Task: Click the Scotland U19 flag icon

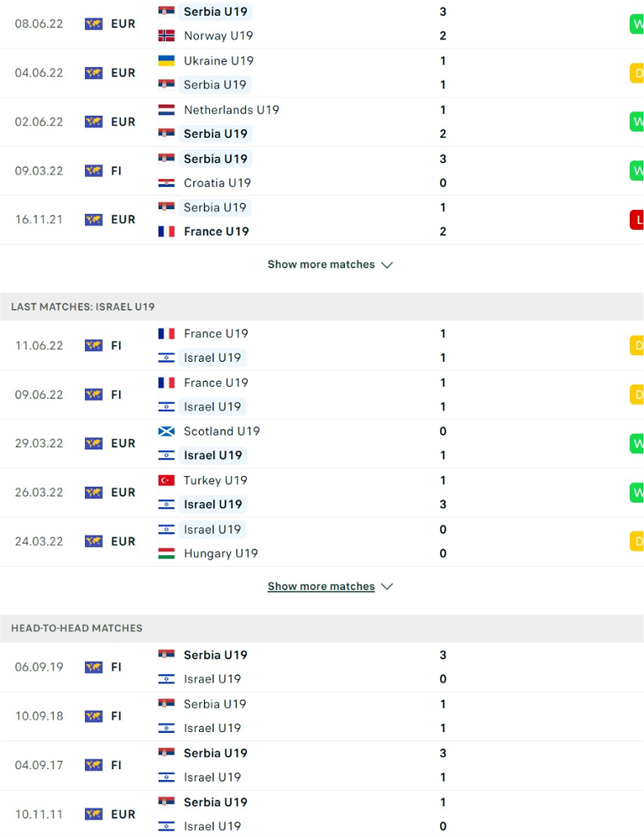Action: tap(167, 431)
